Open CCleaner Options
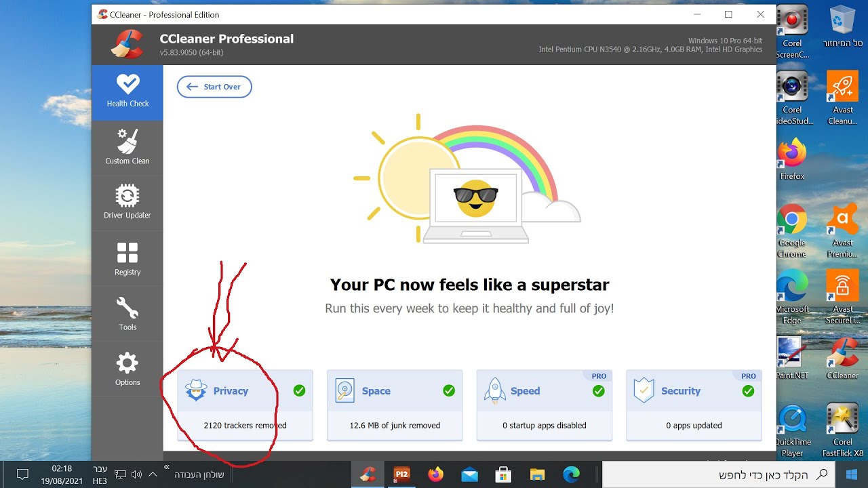The height and width of the screenshot is (488, 868). pos(127,369)
